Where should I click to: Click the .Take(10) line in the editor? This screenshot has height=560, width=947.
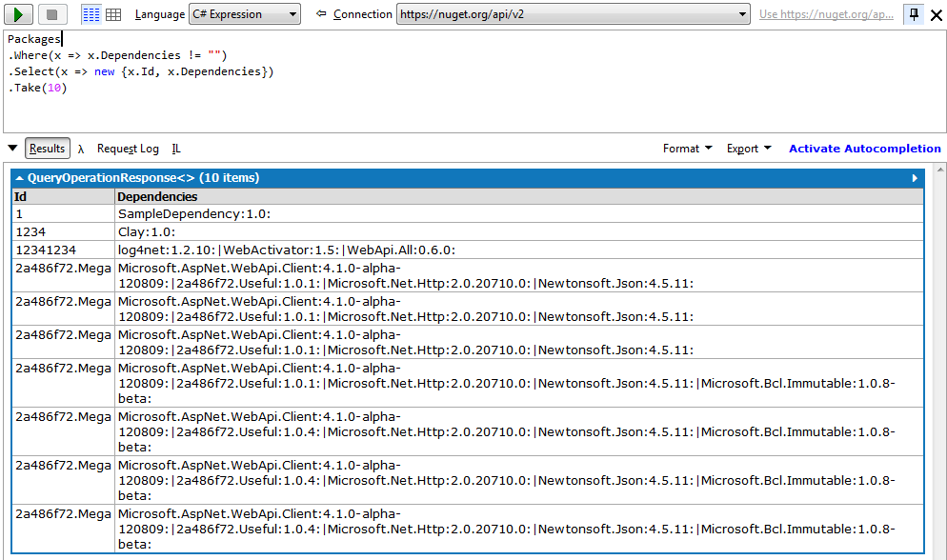click(37, 89)
